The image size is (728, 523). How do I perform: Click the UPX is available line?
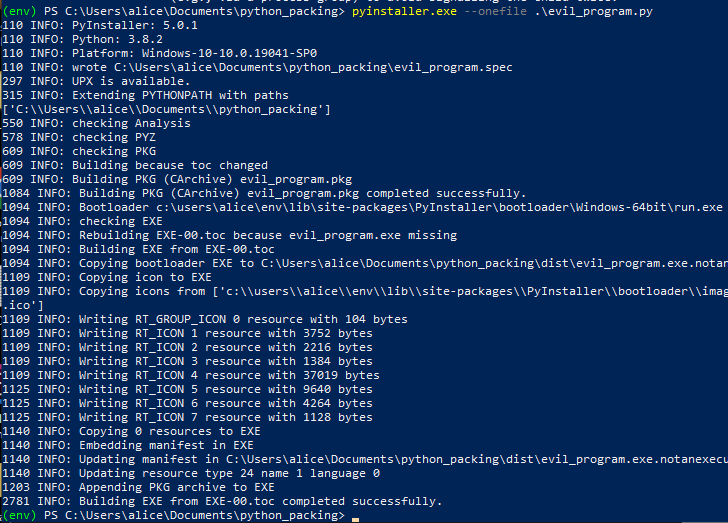[96, 81]
